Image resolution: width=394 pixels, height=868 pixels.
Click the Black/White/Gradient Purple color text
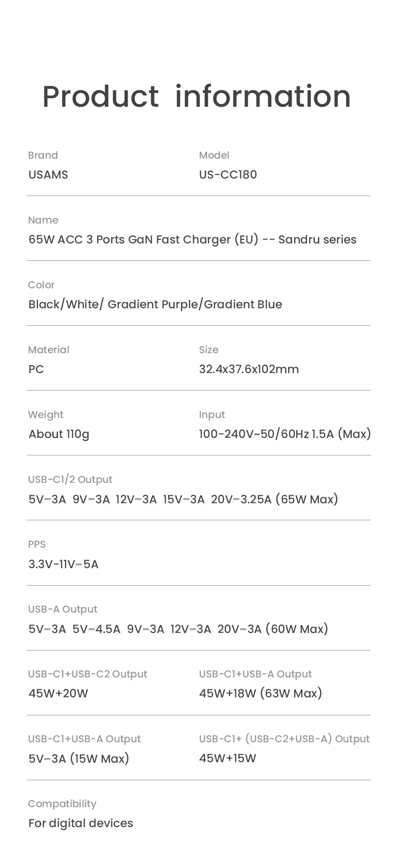tap(155, 304)
